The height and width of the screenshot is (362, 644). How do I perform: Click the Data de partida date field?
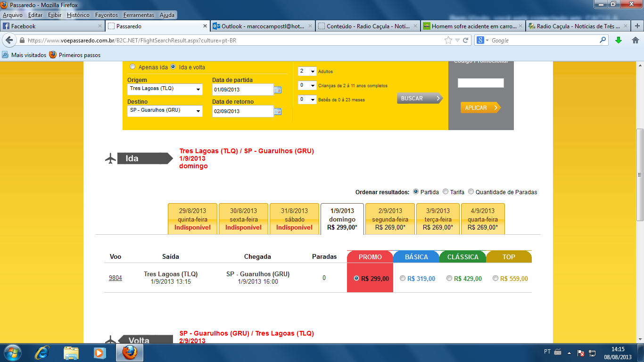pos(243,90)
